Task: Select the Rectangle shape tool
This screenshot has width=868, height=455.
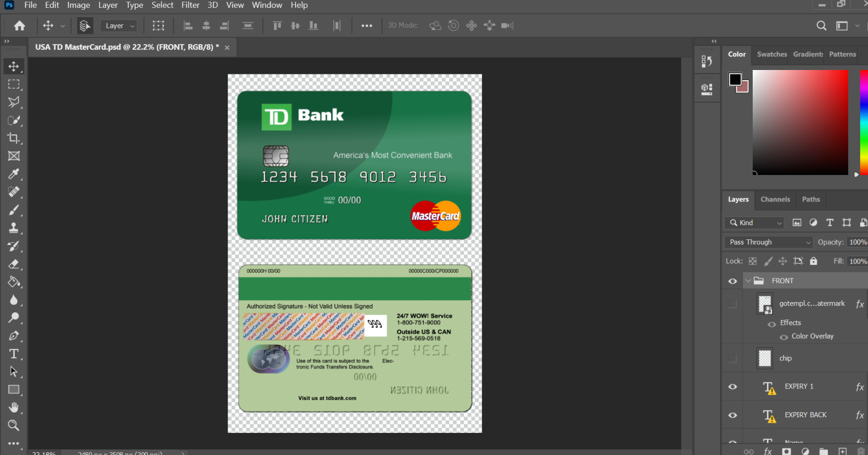Action: coord(14,390)
